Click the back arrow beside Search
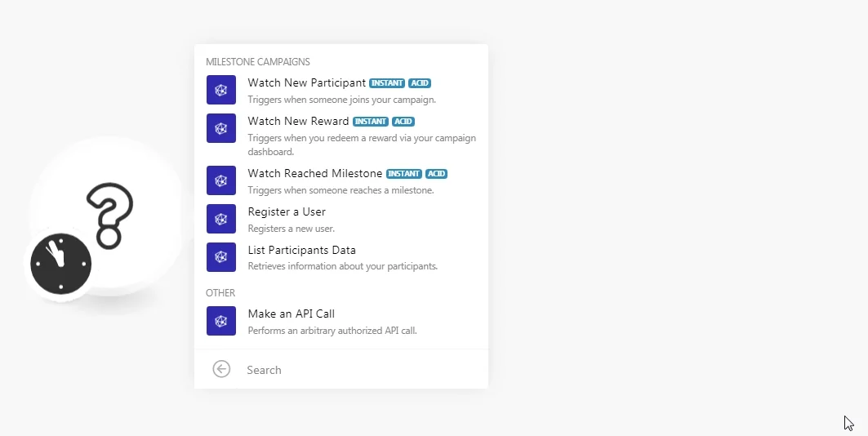This screenshot has height=436, width=868. 221,369
